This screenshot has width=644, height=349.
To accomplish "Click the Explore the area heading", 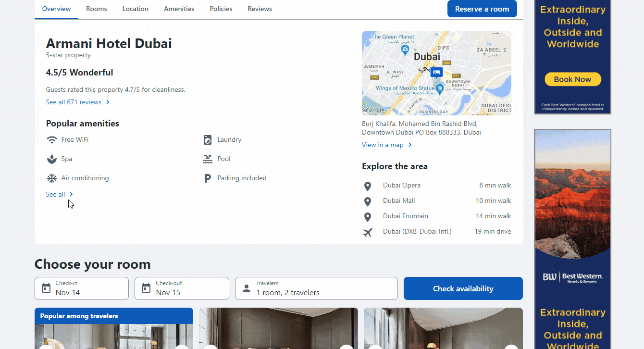I will (395, 166).
